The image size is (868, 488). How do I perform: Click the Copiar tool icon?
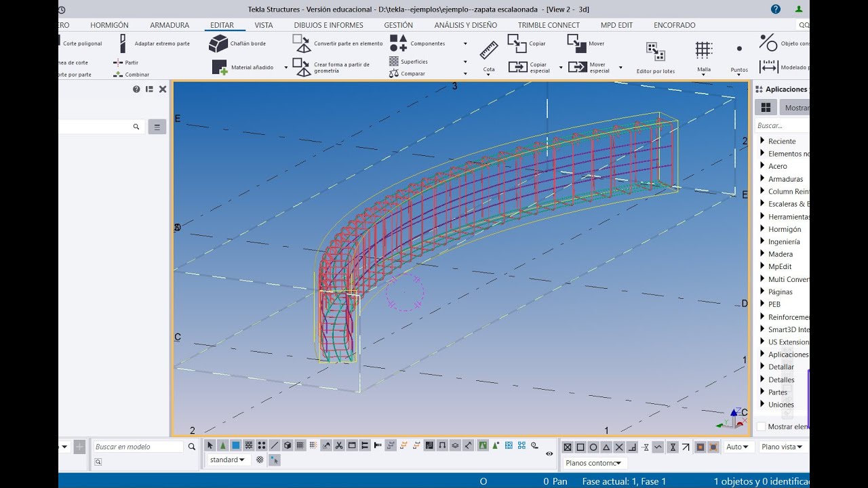pyautogui.click(x=517, y=43)
